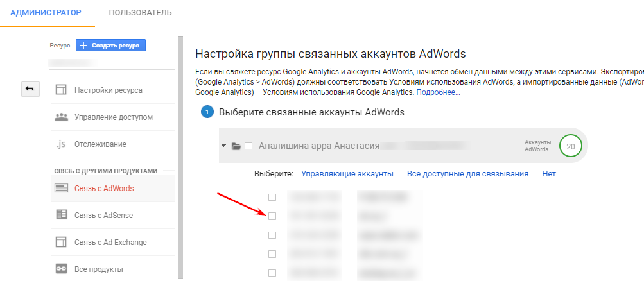644x281 pixels.
Task: Click the back arrow button
Action: point(30,89)
